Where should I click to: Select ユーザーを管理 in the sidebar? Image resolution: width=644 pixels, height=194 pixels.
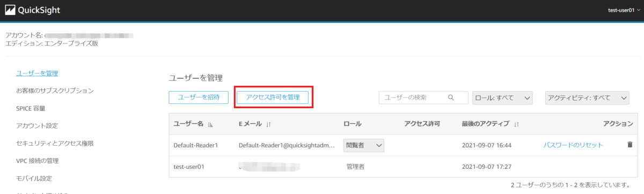click(37, 73)
